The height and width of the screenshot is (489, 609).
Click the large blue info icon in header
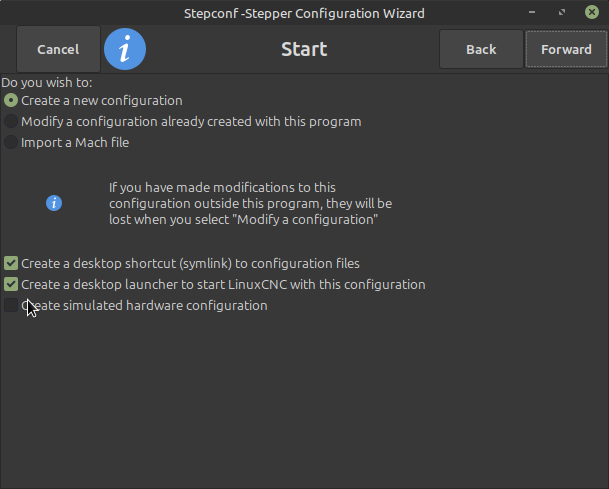tap(125, 49)
